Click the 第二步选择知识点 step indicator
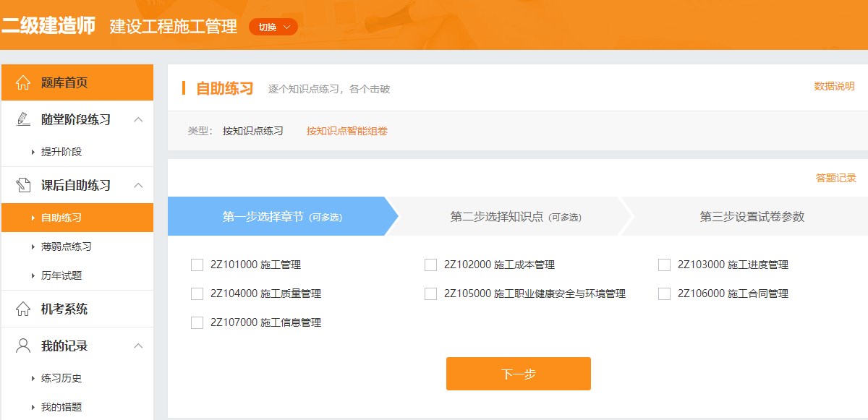This screenshot has height=420, width=868. [x=506, y=216]
